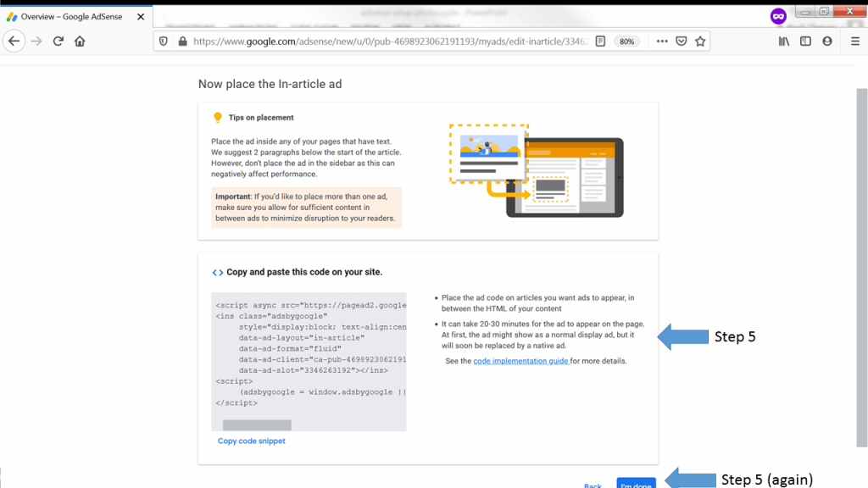Image resolution: width=868 pixels, height=488 pixels.
Task: Save page to Pocket
Action: [x=682, y=41]
